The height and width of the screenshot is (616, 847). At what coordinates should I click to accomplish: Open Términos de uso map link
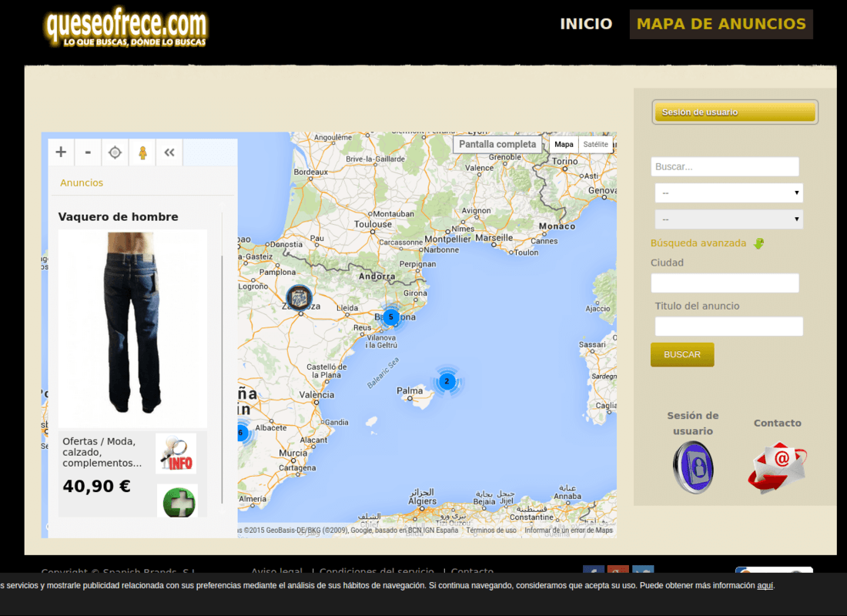pos(491,530)
